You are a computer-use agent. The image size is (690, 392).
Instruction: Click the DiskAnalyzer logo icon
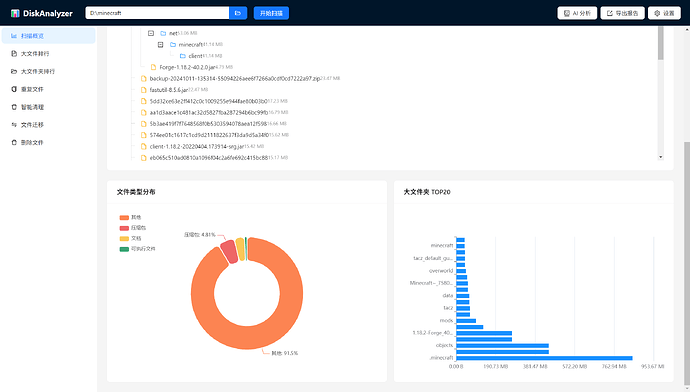(15, 13)
